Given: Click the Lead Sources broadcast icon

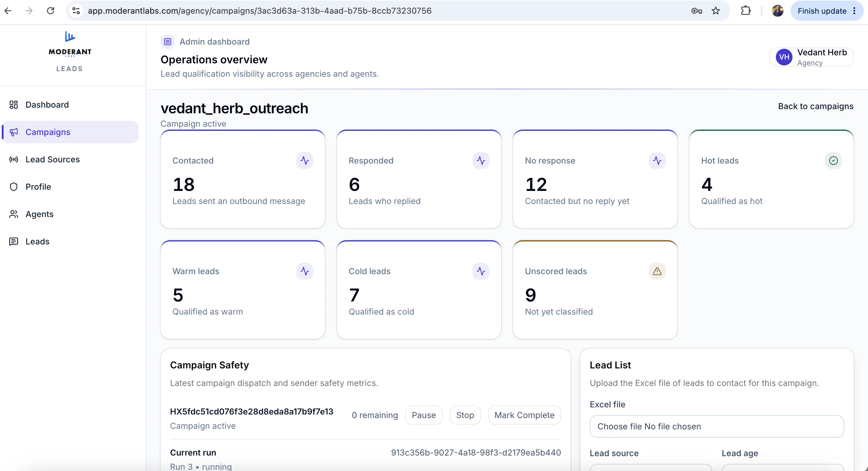Looking at the screenshot, I should click(x=13, y=159).
